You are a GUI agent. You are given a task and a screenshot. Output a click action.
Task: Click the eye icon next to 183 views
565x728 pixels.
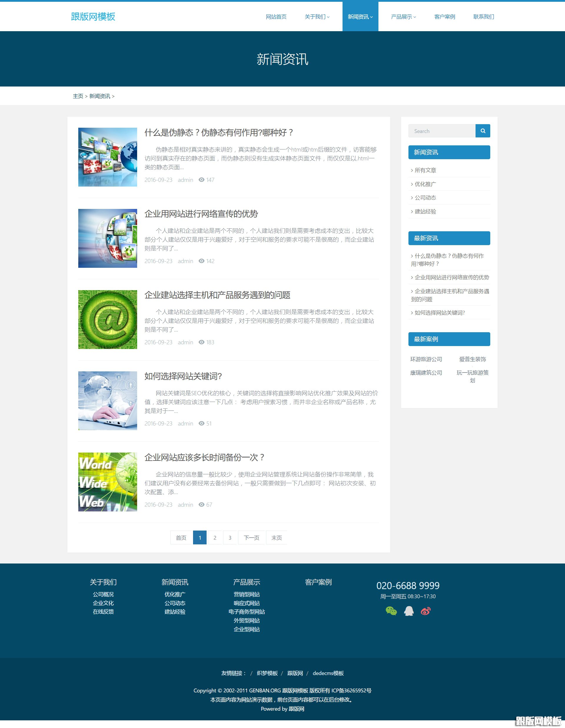point(201,342)
